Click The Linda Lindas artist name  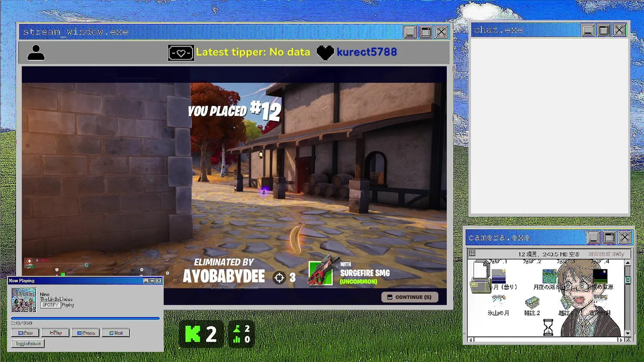point(56,300)
